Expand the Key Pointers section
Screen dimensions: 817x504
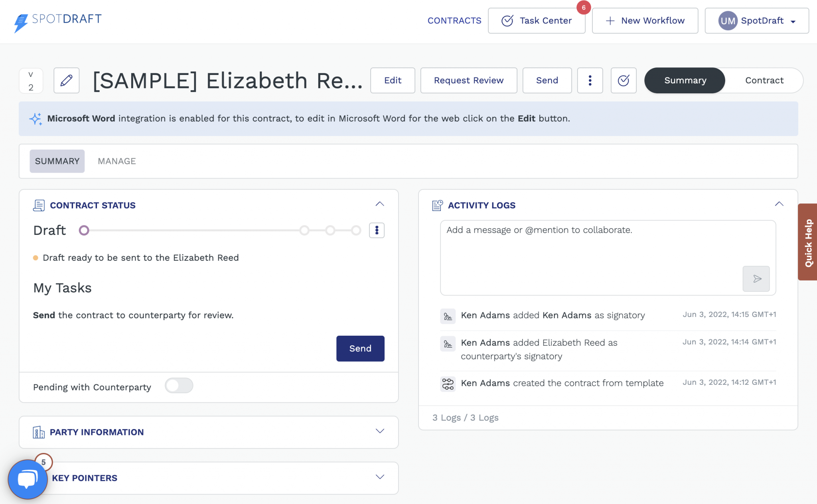[x=379, y=477]
